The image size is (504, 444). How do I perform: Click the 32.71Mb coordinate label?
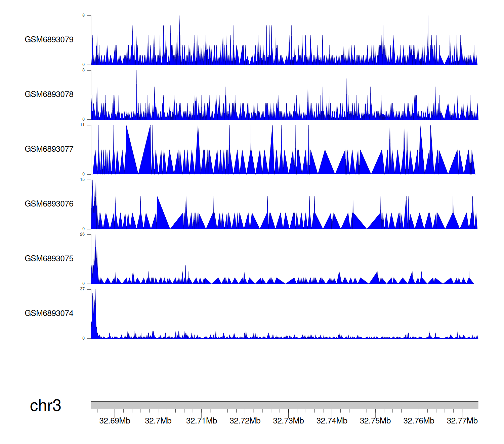click(x=202, y=421)
